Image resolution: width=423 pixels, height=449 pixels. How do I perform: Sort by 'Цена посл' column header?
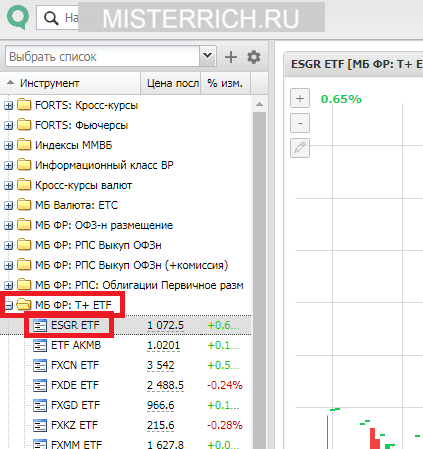(x=171, y=83)
